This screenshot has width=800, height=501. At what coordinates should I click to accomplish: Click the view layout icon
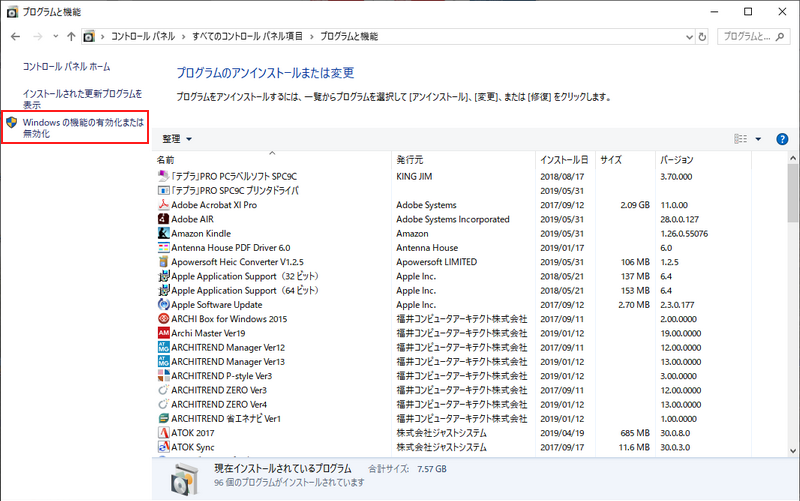coord(740,139)
